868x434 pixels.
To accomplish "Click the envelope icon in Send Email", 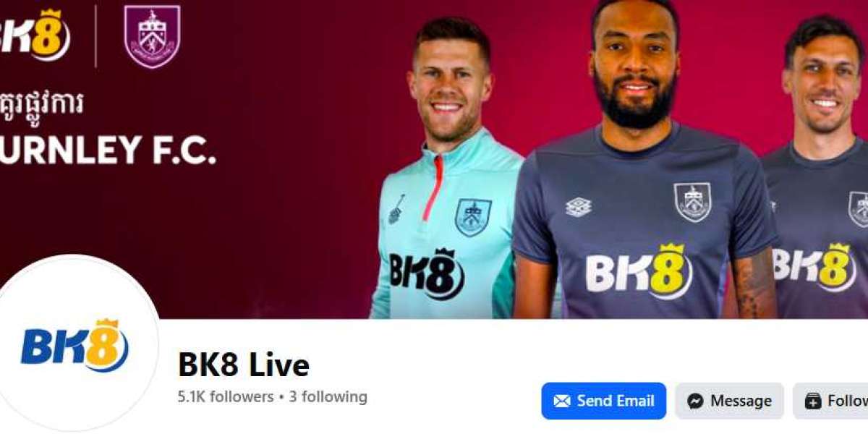I will pyautogui.click(x=562, y=401).
